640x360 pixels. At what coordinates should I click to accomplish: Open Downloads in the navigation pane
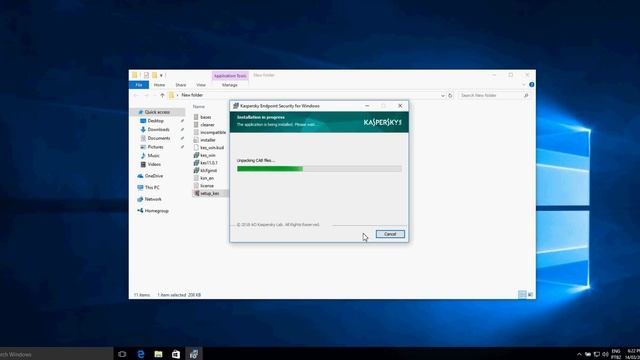pos(158,129)
